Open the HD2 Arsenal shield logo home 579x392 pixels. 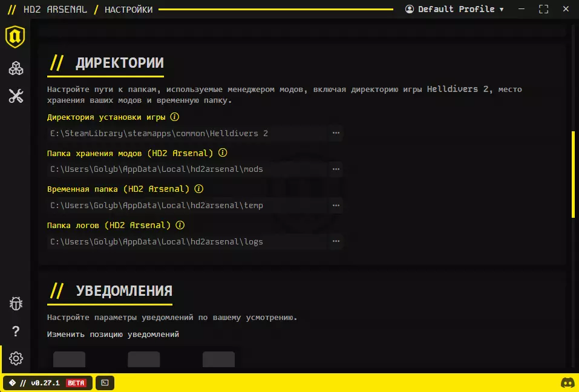(15, 36)
